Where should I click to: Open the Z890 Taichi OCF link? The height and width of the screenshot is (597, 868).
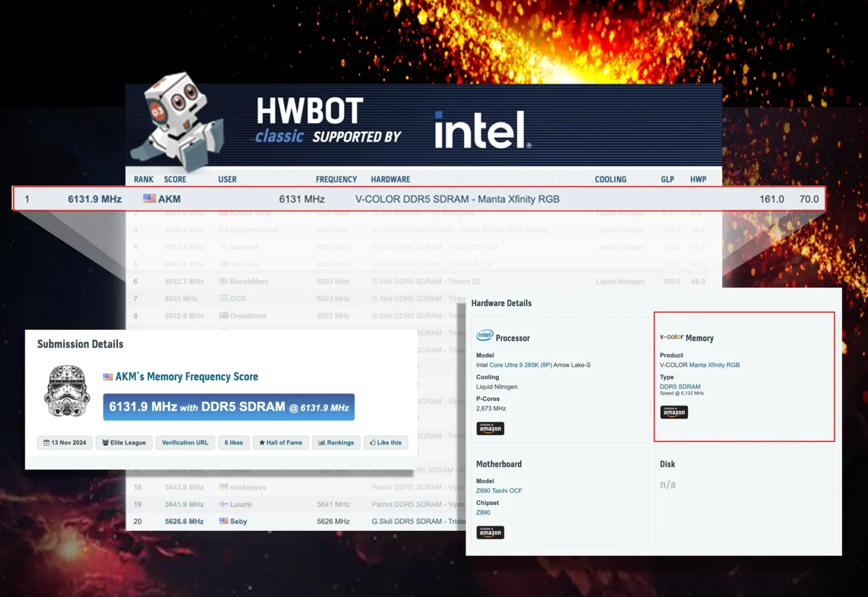[x=499, y=491]
